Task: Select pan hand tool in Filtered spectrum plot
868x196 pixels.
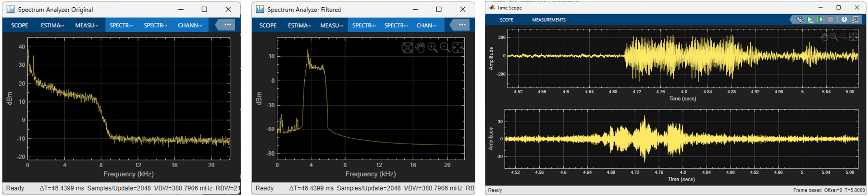Action: pyautogui.click(x=420, y=48)
